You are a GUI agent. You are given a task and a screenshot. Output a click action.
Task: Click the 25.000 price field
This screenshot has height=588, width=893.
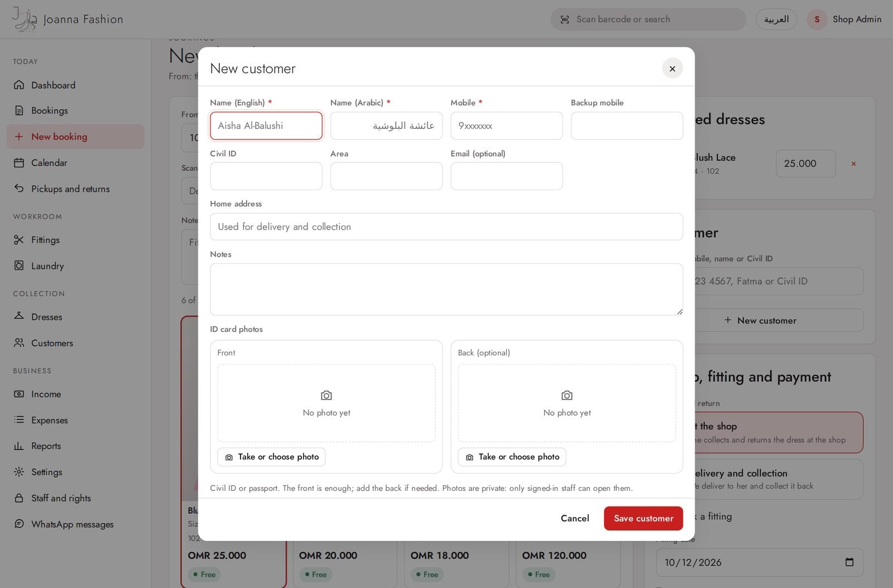coord(805,163)
